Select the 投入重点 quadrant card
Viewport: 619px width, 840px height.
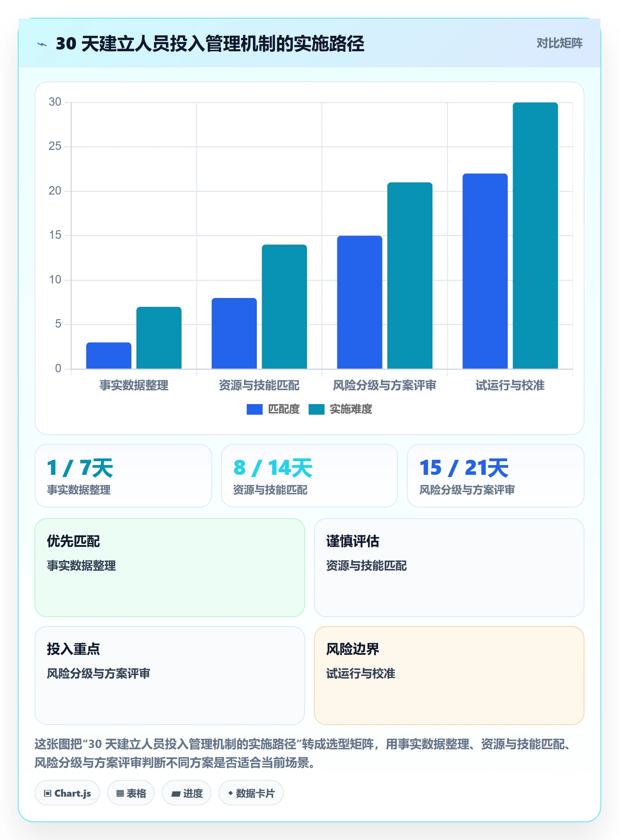click(170, 676)
